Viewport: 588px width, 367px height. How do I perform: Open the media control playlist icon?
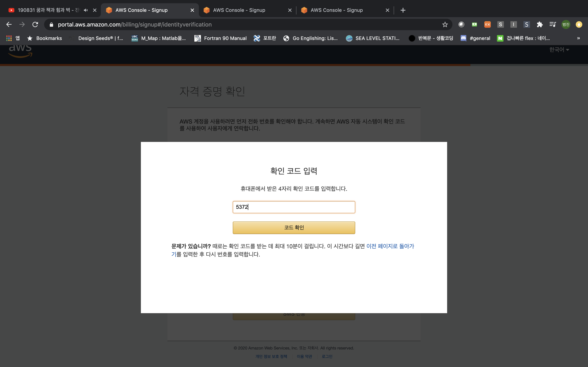click(552, 24)
